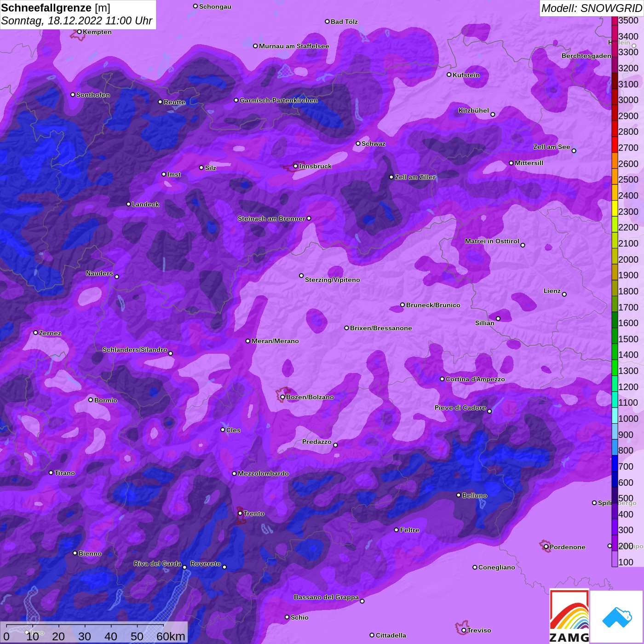The height and width of the screenshot is (644, 644).
Task: Click the Zernez location dot
Action: point(35,333)
